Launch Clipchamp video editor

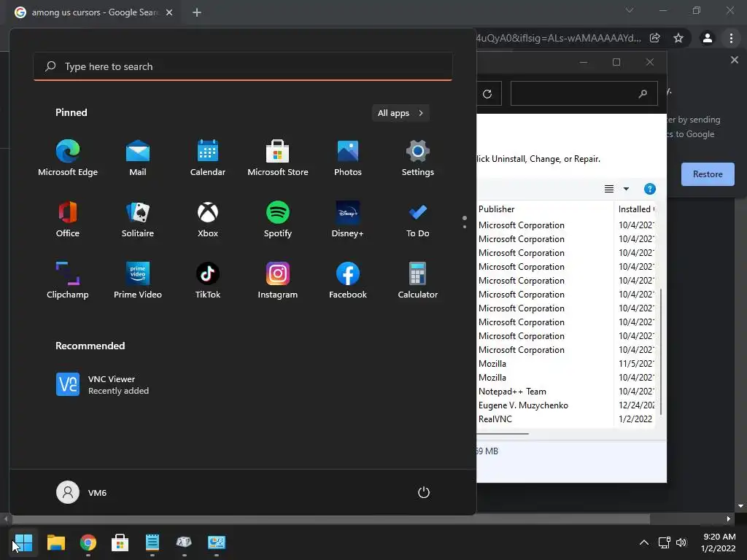pos(68,281)
